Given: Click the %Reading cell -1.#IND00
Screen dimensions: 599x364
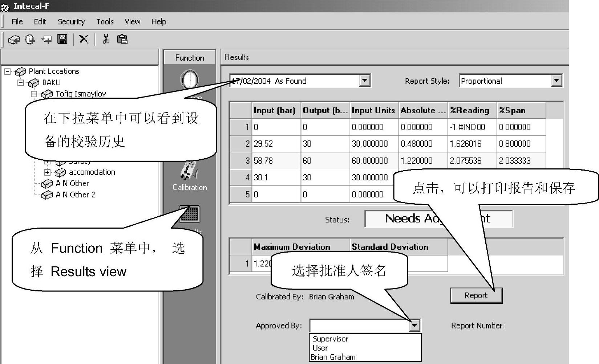Looking at the screenshot, I should pyautogui.click(x=473, y=127).
